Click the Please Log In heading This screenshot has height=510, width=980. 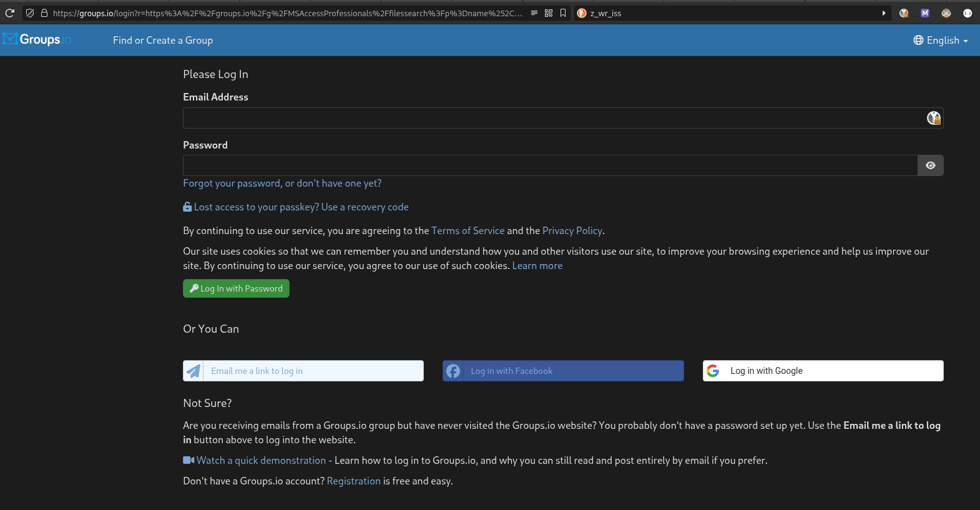(215, 74)
